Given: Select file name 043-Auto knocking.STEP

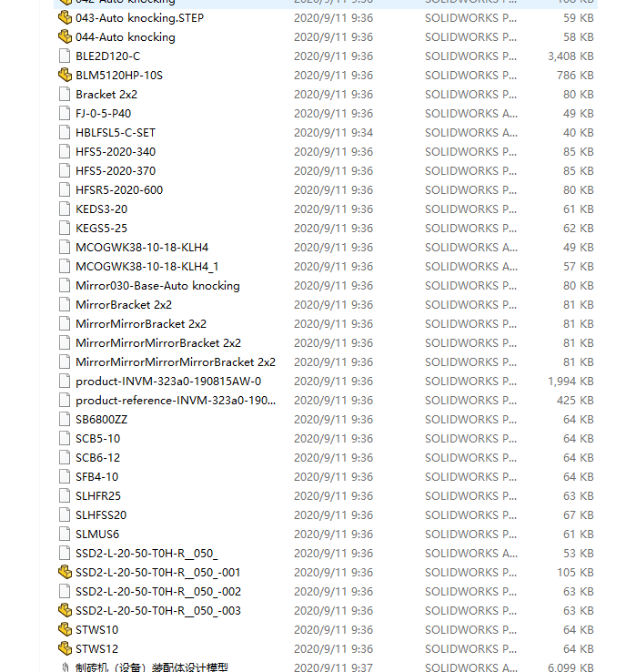Looking at the screenshot, I should 139,18.
